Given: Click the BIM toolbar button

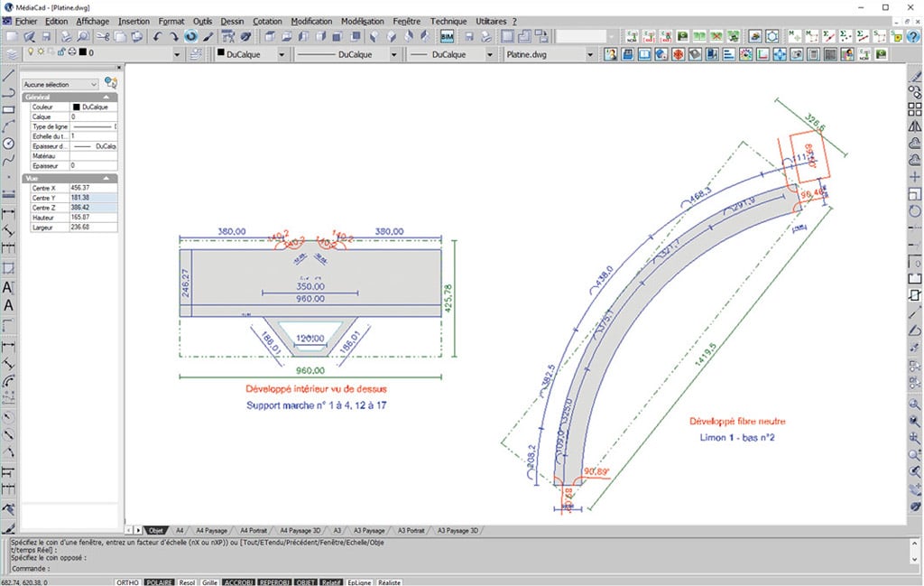Looking at the screenshot, I should click(x=447, y=37).
